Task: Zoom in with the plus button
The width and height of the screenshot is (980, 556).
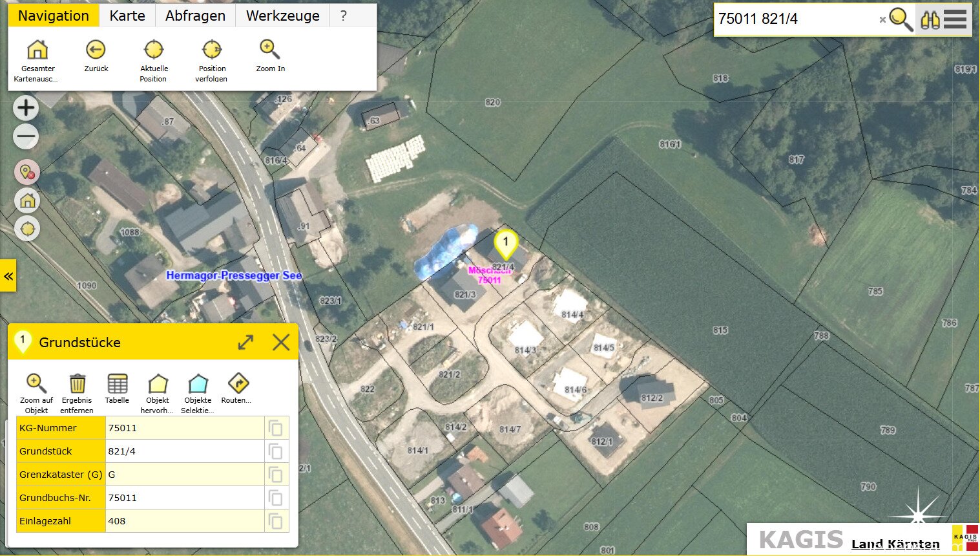Action: [x=26, y=108]
